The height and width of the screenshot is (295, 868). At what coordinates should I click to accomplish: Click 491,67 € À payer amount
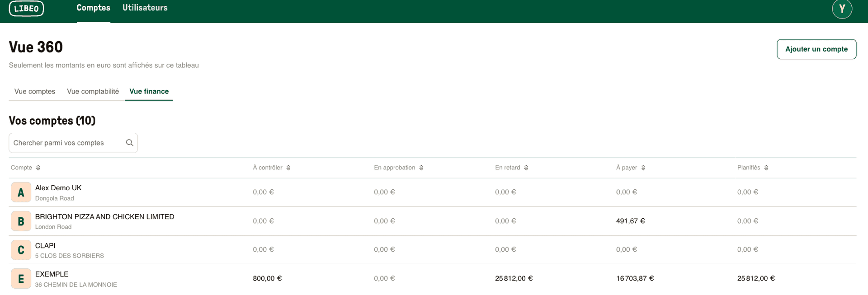pos(630,221)
